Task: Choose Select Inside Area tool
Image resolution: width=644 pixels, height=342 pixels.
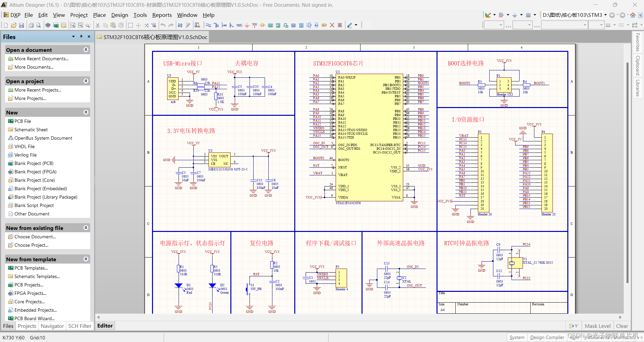Action: (x=130, y=25)
